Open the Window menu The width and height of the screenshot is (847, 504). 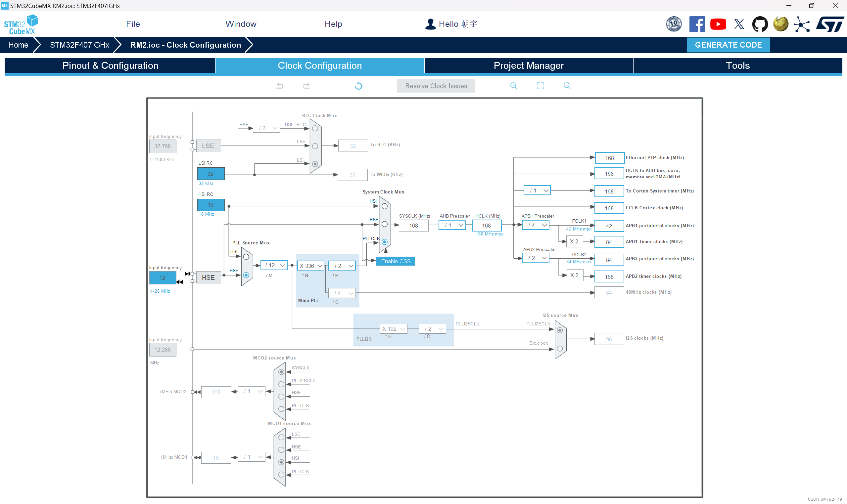[241, 24]
